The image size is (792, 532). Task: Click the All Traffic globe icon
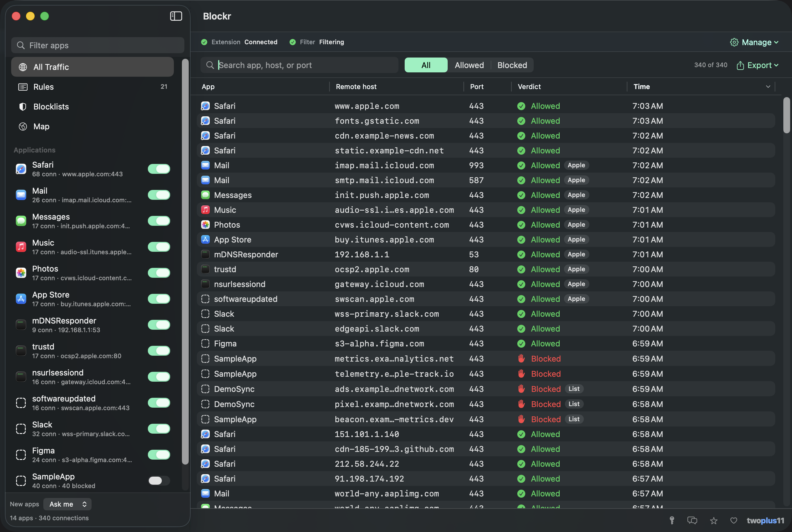23,67
